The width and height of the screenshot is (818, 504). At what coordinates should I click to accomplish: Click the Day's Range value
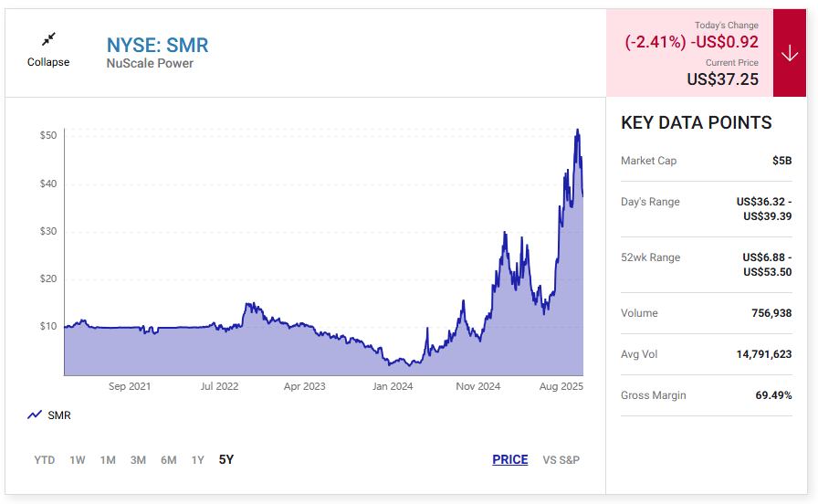click(x=764, y=209)
